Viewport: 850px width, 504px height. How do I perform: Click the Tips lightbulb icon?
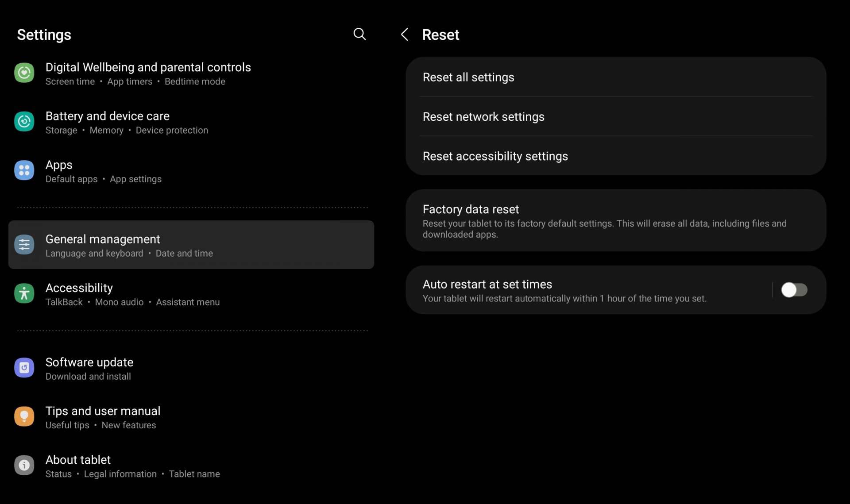click(x=24, y=416)
